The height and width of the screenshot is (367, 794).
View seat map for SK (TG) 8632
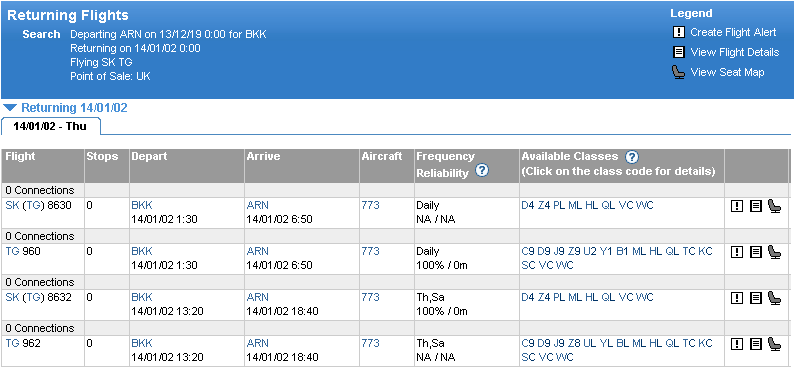[774, 297]
